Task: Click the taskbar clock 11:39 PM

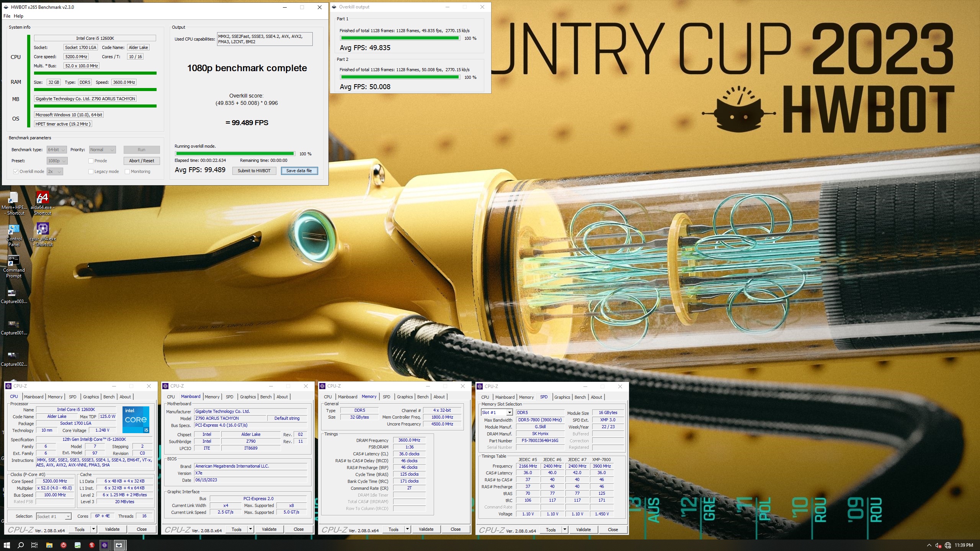Action: click(964, 545)
